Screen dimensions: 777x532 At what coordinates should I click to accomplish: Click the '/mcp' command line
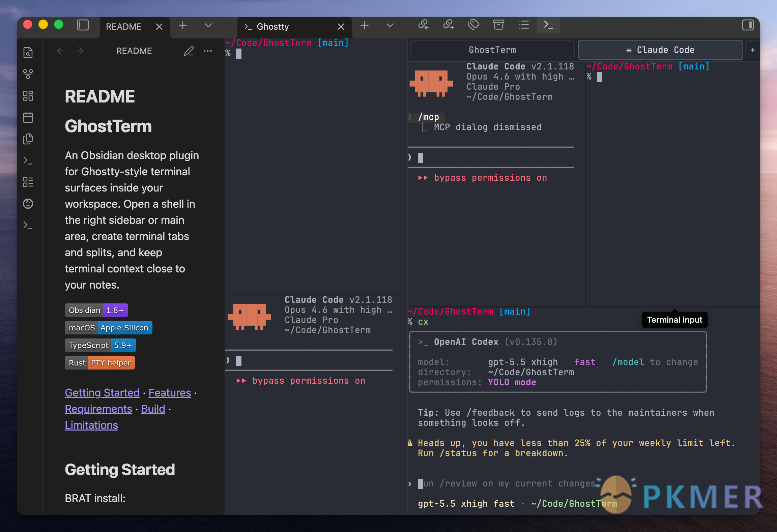[x=429, y=117]
